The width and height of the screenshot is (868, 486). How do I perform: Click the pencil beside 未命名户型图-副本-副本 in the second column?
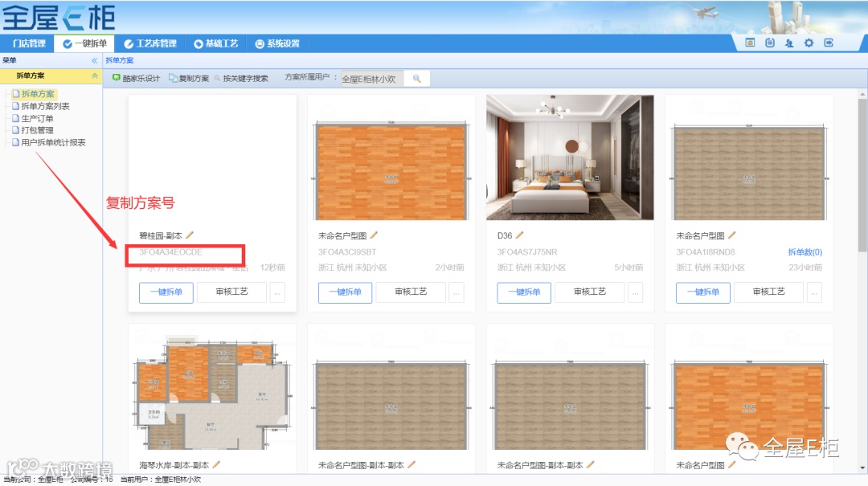[411, 465]
